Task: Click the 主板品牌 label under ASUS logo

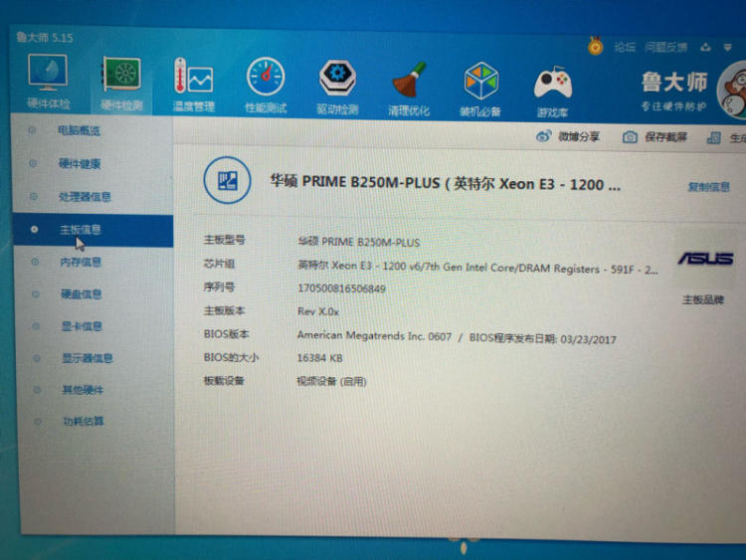Action: (702, 299)
